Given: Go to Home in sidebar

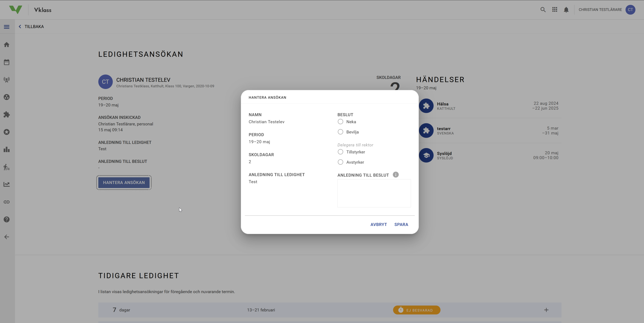Looking at the screenshot, I should click(7, 45).
